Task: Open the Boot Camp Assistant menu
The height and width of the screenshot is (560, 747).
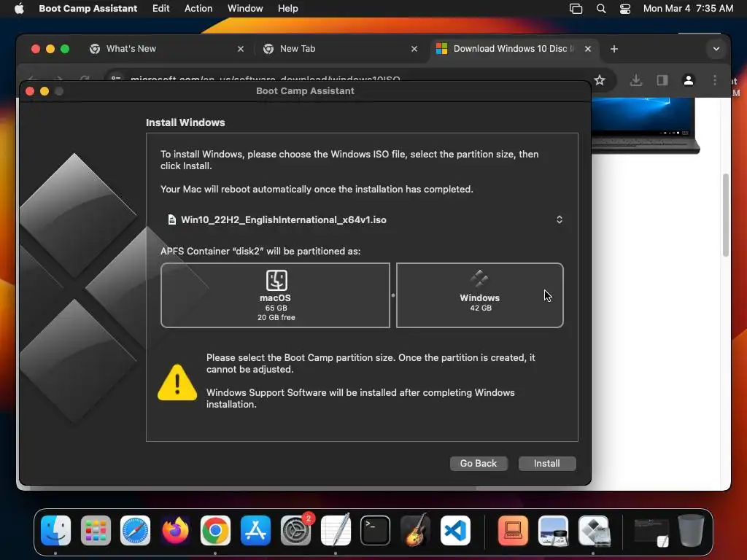Action: click(88, 9)
